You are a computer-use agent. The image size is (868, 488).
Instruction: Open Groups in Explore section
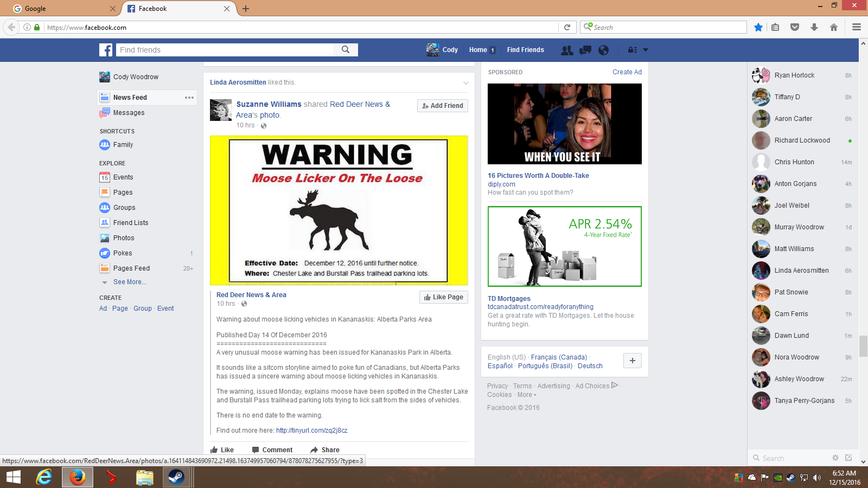[124, 208]
